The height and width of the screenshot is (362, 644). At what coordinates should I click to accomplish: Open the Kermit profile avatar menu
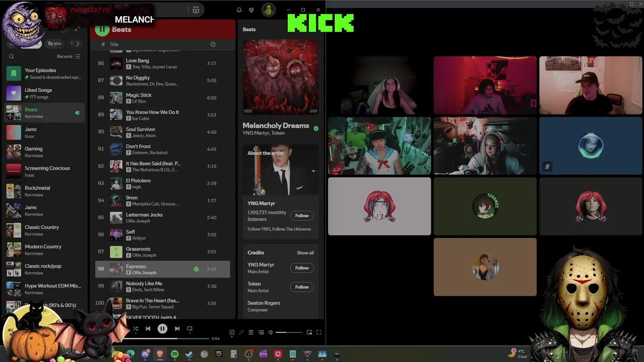coord(269,10)
